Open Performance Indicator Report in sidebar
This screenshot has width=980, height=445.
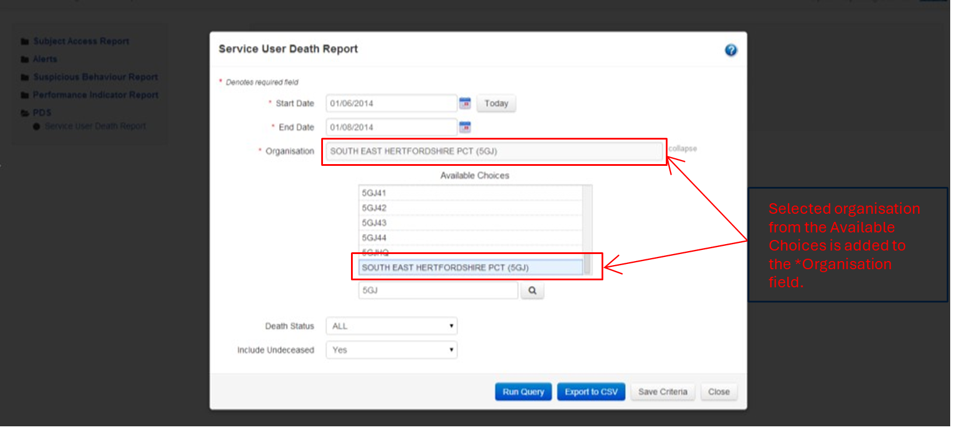[95, 95]
